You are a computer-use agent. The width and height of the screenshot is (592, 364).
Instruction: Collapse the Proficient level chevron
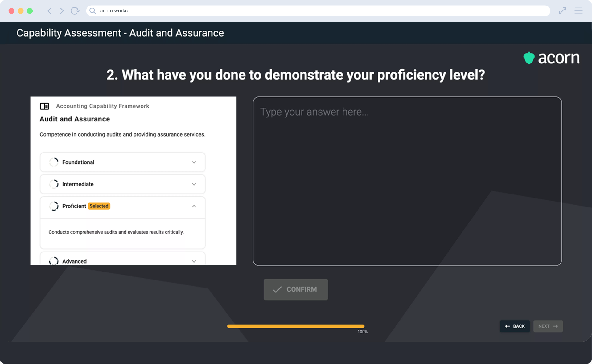194,206
